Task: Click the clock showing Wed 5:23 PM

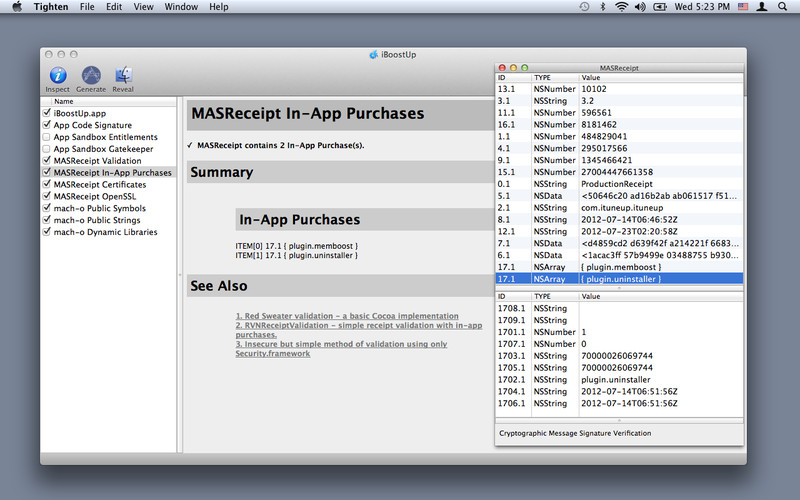Action: tap(702, 7)
